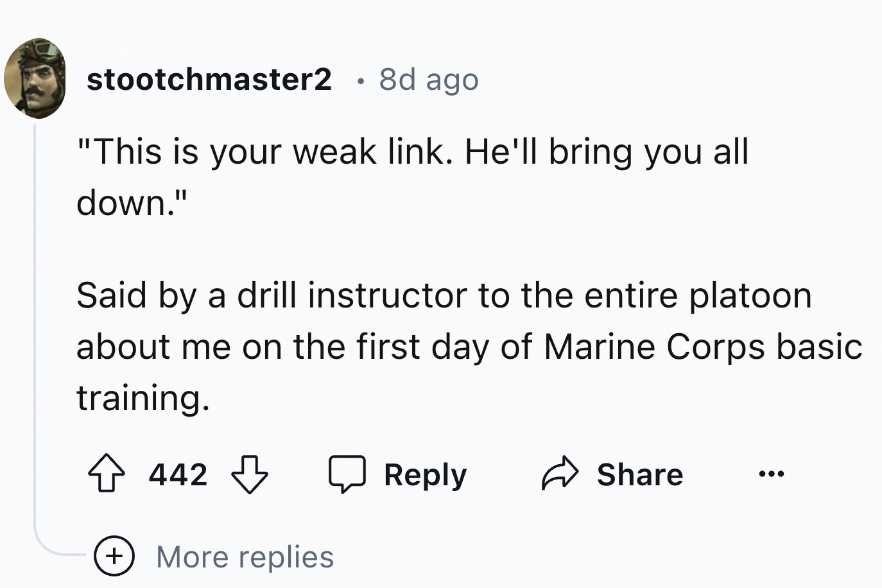This screenshot has height=588, width=882.
Task: Downvote the stootchmaster2 comment
Action: (x=249, y=475)
